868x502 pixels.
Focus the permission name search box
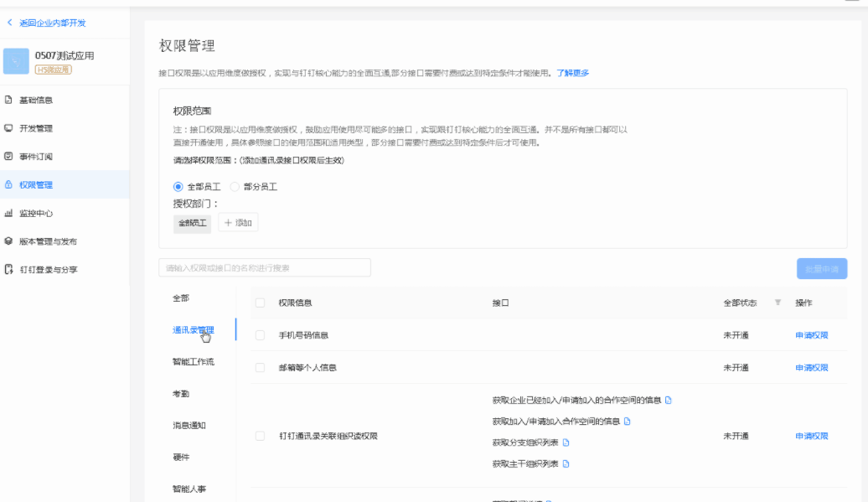coord(264,268)
